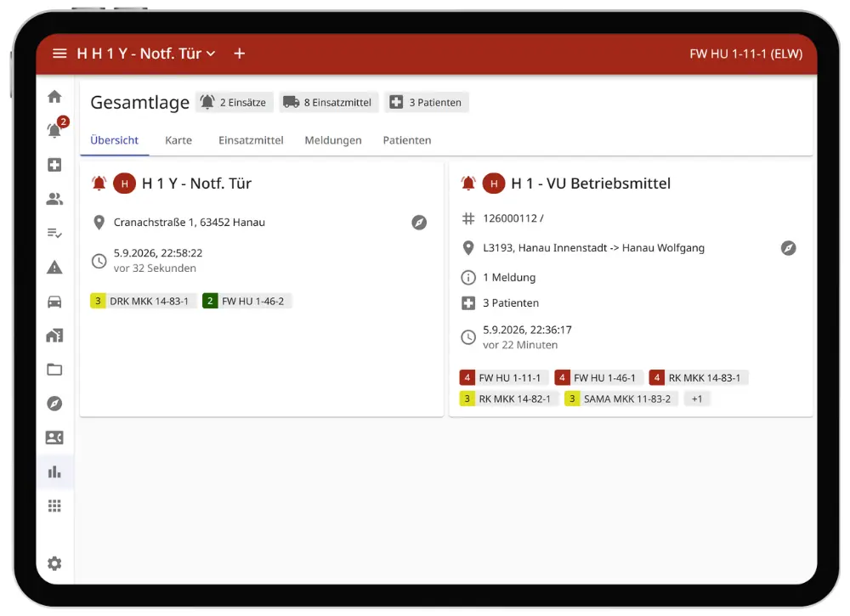Image resolution: width=850 pixels, height=616 pixels.
Task: Navigate using compass icon beside Cranachstraße address
Action: 419,223
